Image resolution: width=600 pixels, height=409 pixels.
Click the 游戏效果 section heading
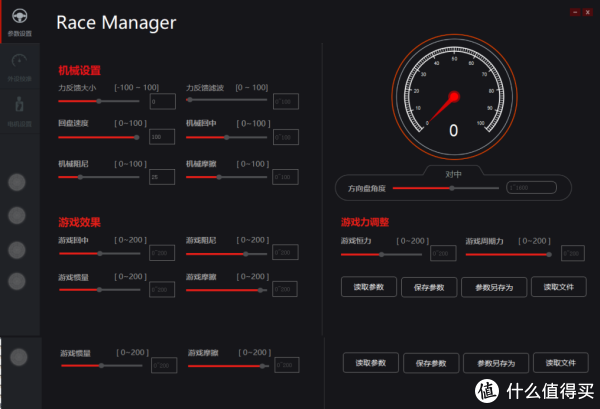coord(79,222)
